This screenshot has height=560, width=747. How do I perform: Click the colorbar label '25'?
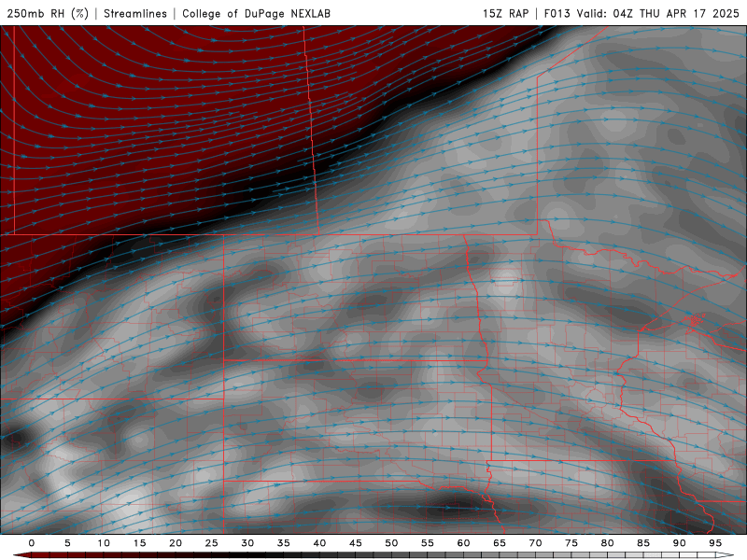212,543
